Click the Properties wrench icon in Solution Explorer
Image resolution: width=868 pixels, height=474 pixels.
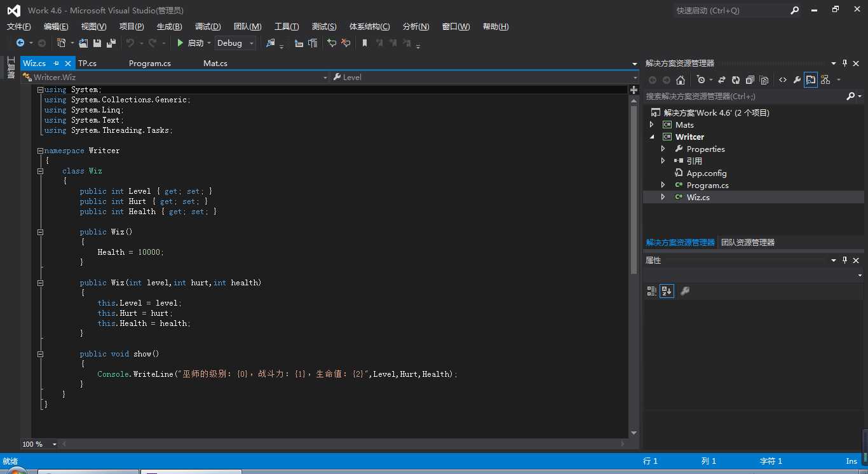[x=797, y=80]
